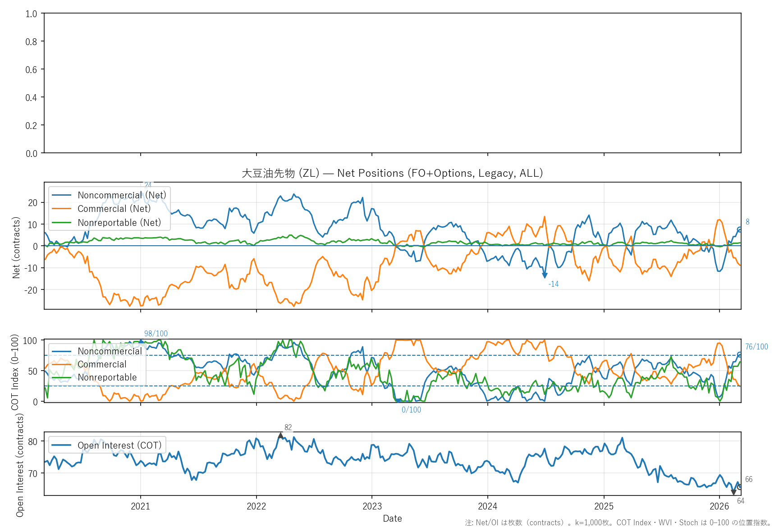The height and width of the screenshot is (532, 779).
Task: Toggle the Nonreportable entry in COT Index legend
Action: tap(107, 377)
